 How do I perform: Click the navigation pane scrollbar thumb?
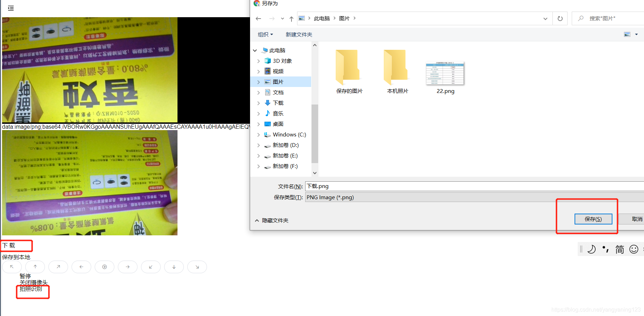click(x=315, y=134)
